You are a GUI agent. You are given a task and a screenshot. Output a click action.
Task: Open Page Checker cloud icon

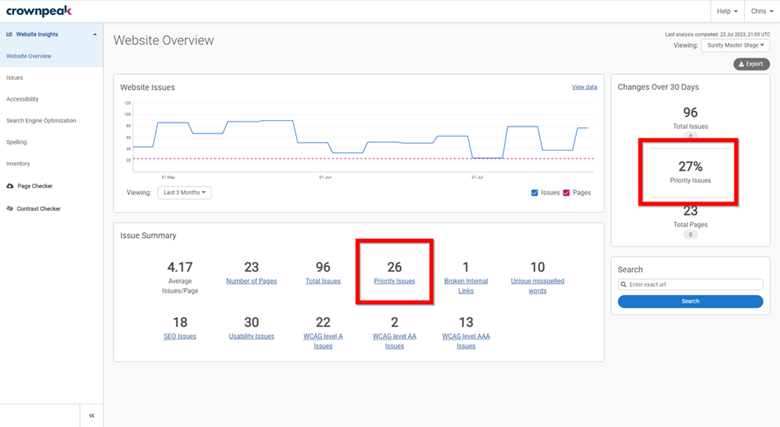[x=10, y=186]
